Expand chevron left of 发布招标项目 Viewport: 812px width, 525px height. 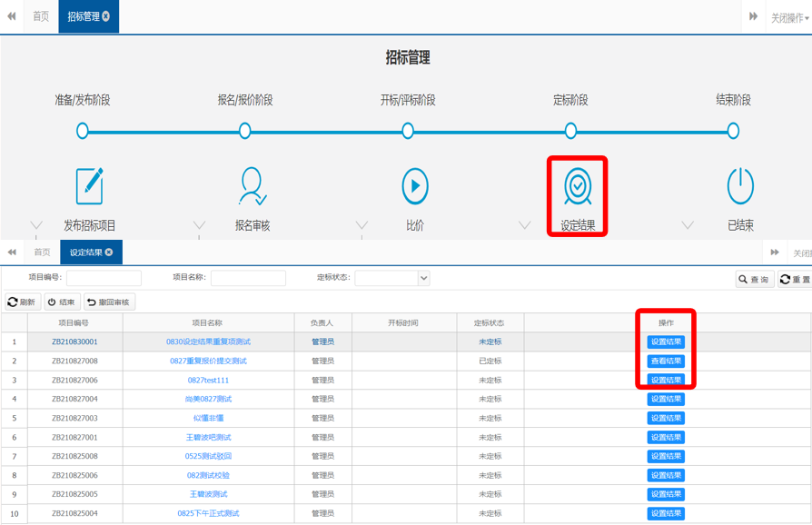coord(36,225)
